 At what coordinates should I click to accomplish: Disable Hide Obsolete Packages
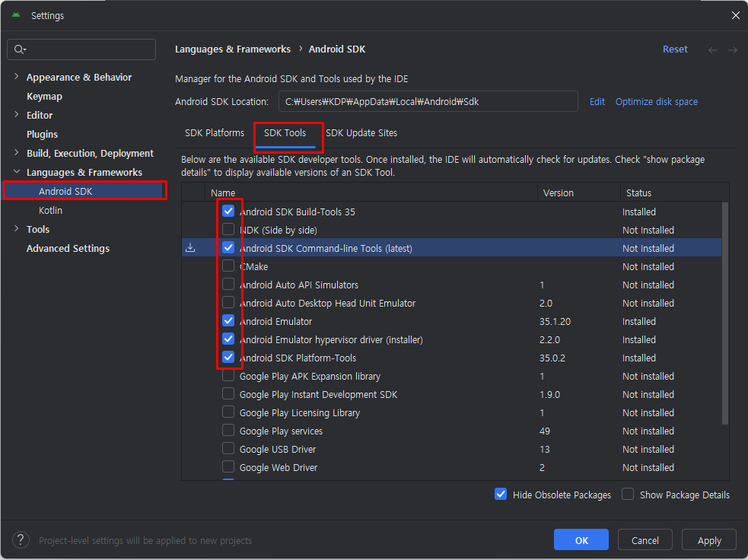coord(501,494)
